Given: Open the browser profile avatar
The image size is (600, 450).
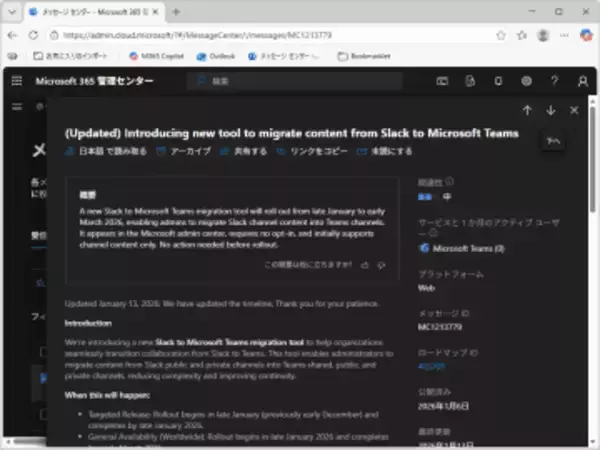Looking at the screenshot, I should point(543,35).
